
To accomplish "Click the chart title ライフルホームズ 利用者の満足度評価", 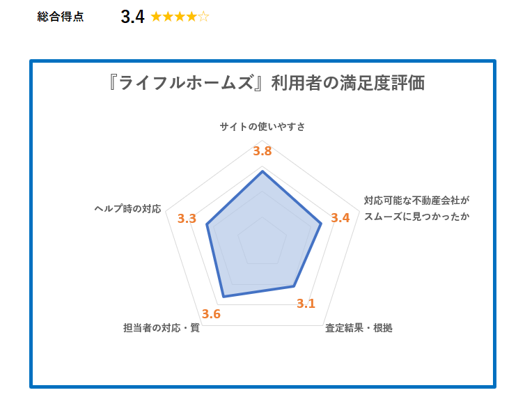I will [x=266, y=83].
